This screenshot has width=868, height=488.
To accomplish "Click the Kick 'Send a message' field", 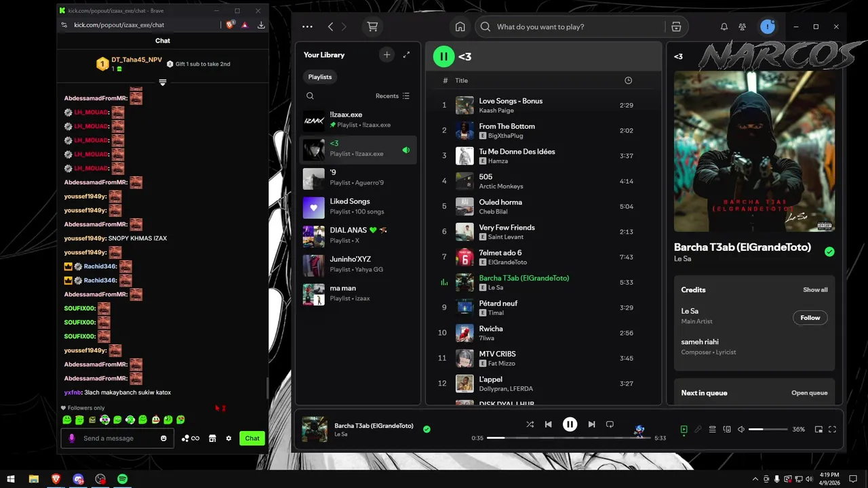I will click(117, 438).
